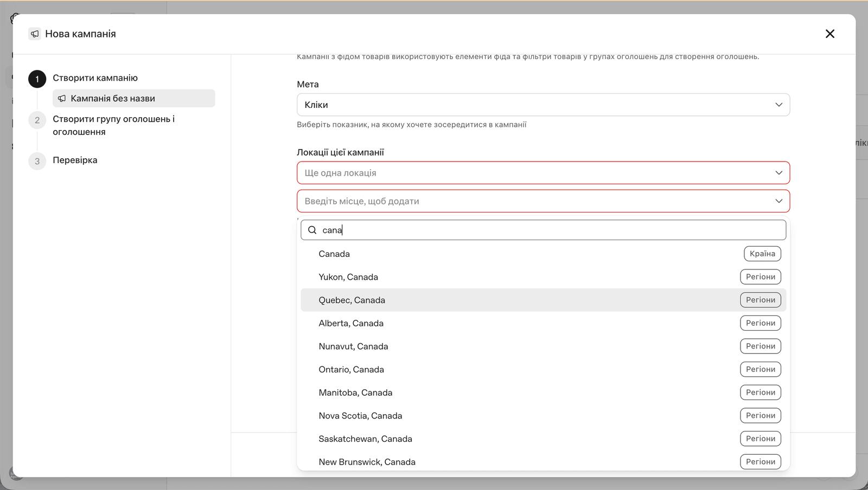This screenshot has height=490, width=868.
Task: Click the megaphone icon beside Нова кампанія
Action: (35, 34)
